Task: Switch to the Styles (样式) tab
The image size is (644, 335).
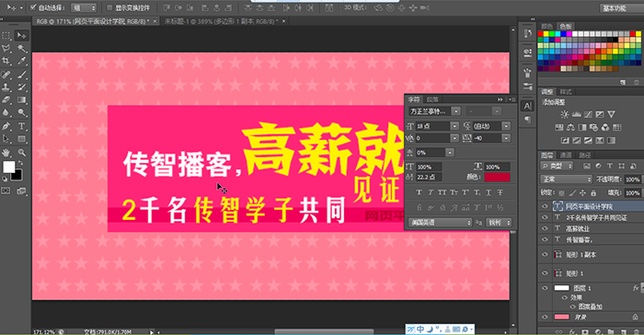Action: click(566, 92)
